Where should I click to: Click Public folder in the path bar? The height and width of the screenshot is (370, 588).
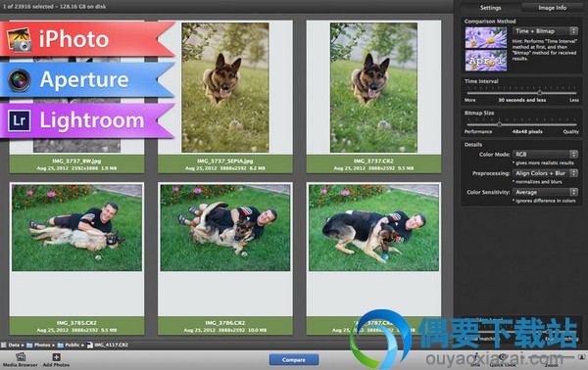(69, 345)
